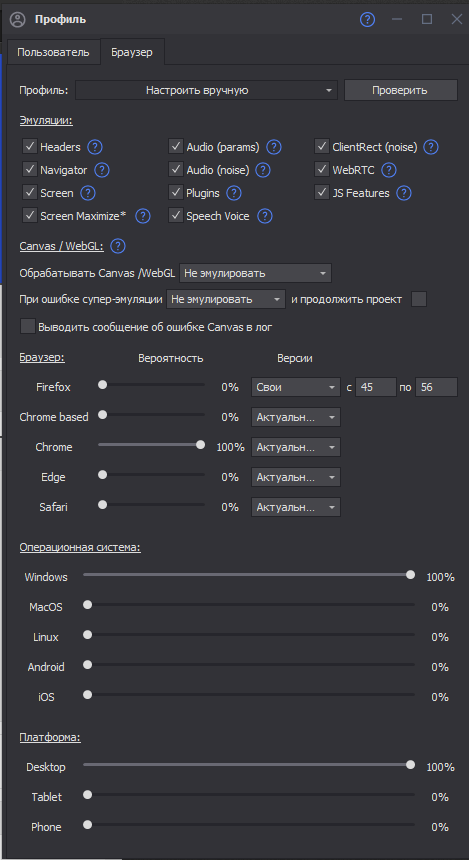Toggle the Plugins checkbox
The height and width of the screenshot is (860, 469).
(x=176, y=193)
